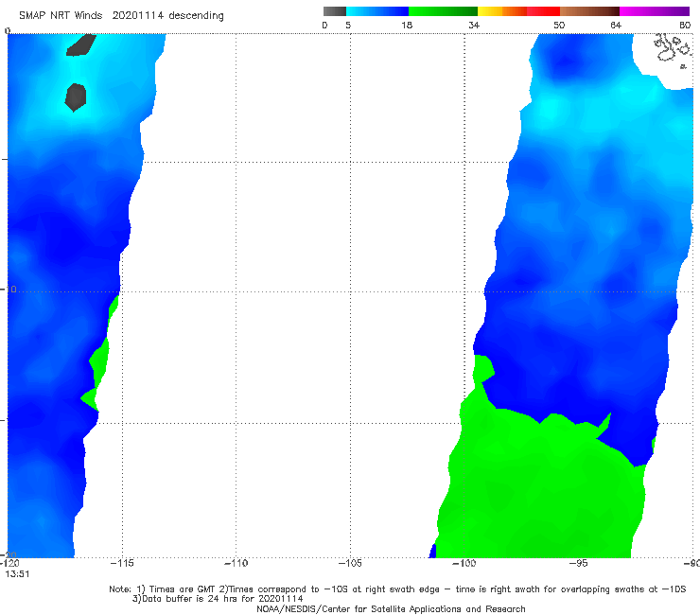
Task: Click the NOAA/NESDIS credit line
Action: 391,609
